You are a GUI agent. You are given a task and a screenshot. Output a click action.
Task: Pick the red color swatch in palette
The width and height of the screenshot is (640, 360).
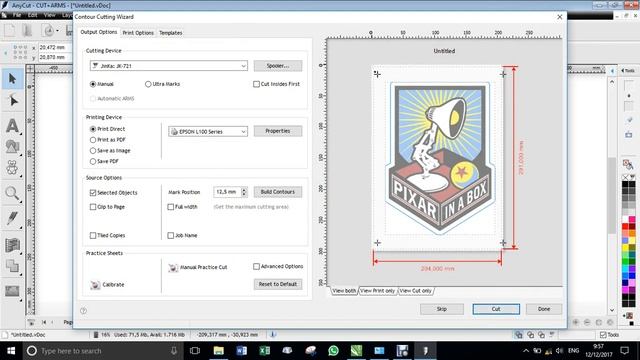click(x=625, y=227)
